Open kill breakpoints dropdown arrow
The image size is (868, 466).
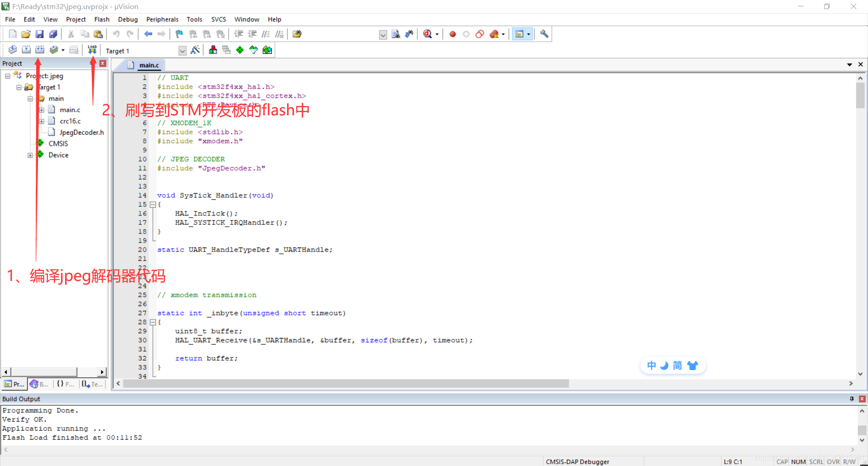[x=503, y=34]
